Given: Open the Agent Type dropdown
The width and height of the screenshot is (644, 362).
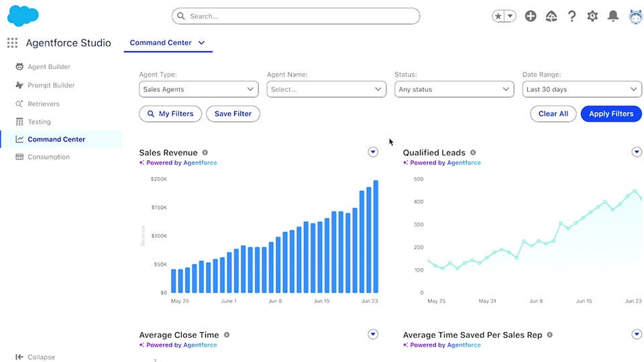Looking at the screenshot, I should (x=199, y=89).
